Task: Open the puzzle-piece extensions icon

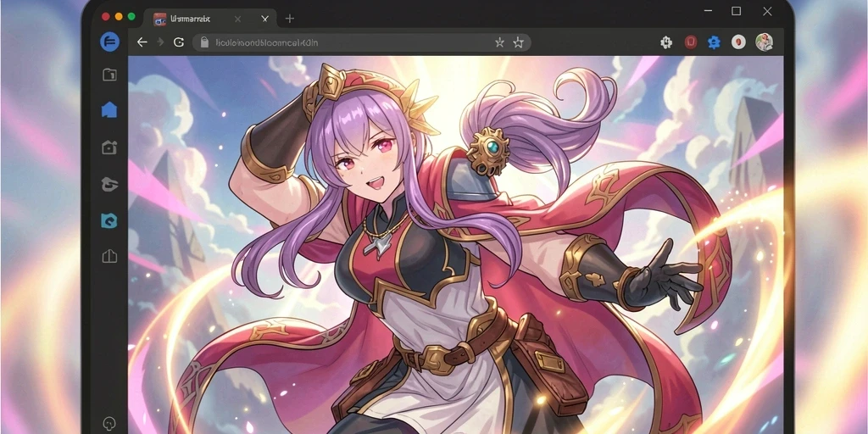Action: click(x=666, y=42)
